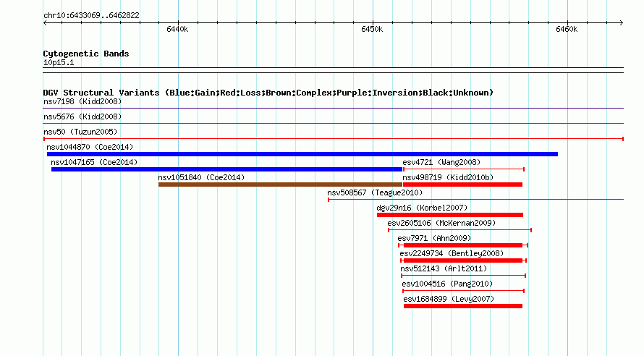This screenshot has height=356, width=644.
Task: Select the esv2249734 (Bentley2008) label
Action: pos(452,253)
